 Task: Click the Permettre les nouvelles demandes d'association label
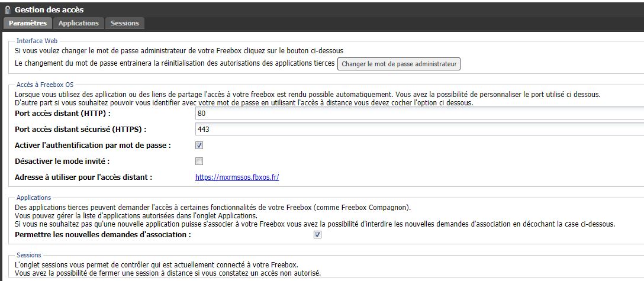pyautogui.click(x=103, y=235)
